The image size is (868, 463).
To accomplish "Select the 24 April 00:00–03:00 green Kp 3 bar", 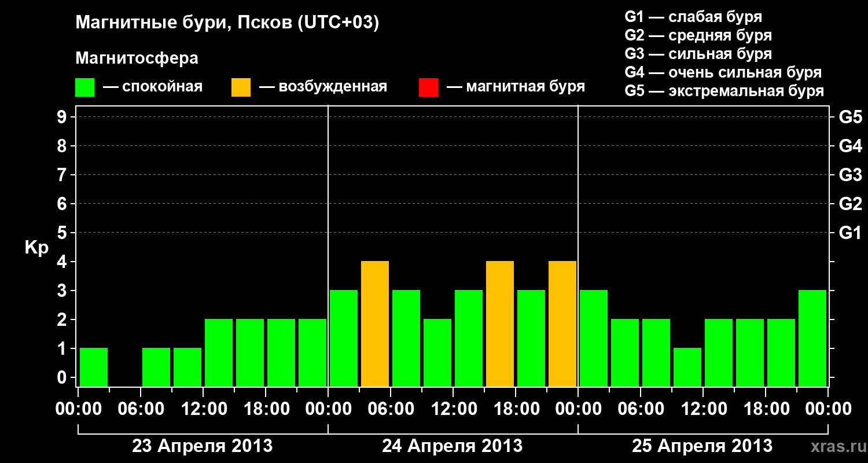I will tap(344, 338).
